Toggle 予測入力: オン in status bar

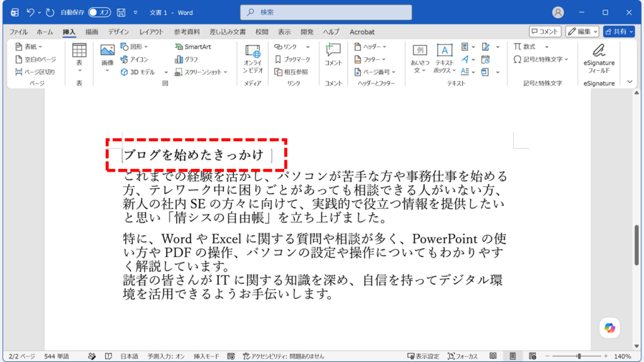[x=166, y=356]
